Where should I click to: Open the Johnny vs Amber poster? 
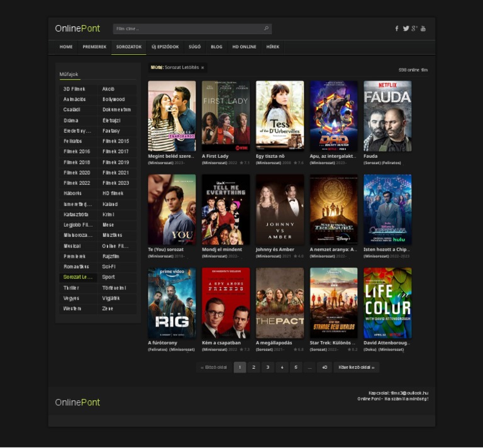(x=280, y=209)
